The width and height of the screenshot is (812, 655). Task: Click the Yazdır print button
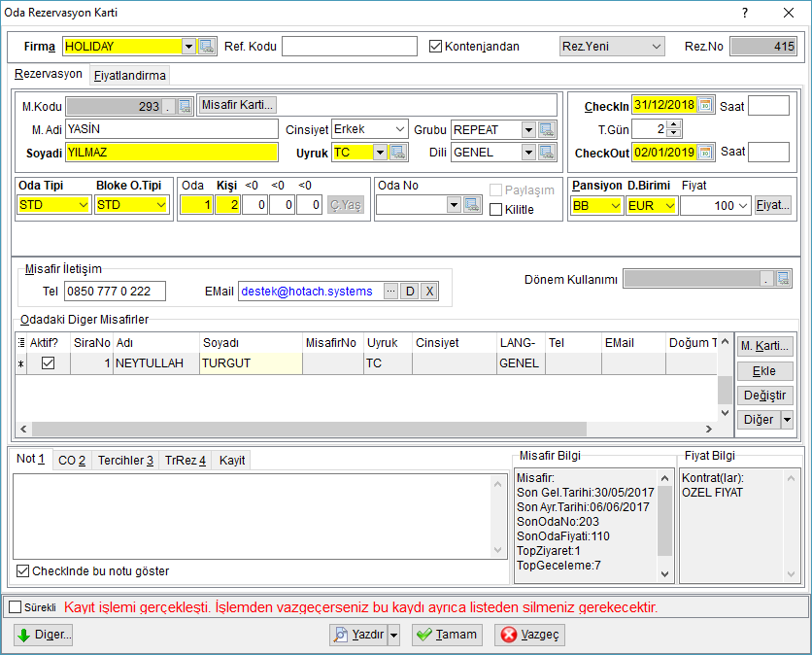[358, 635]
